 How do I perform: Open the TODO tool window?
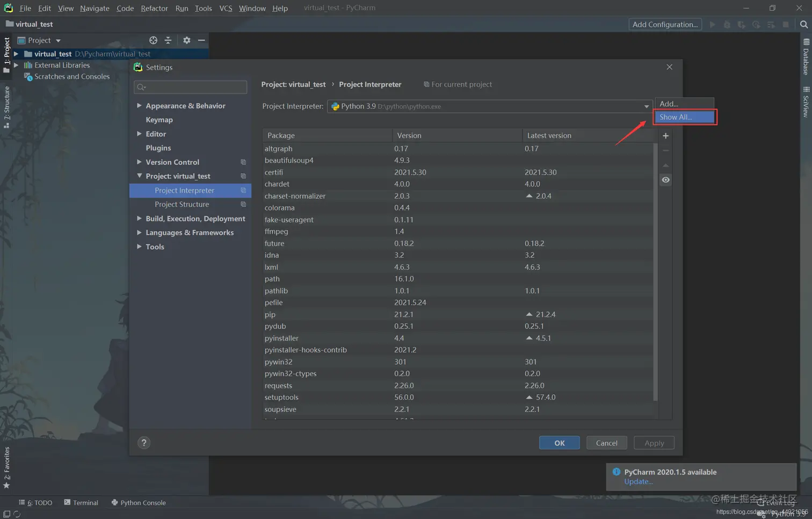click(x=35, y=502)
